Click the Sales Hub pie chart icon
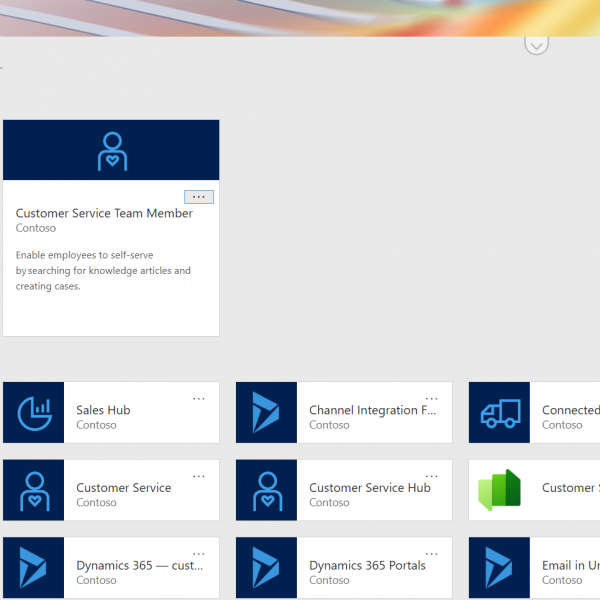600x600 pixels. coord(34,413)
